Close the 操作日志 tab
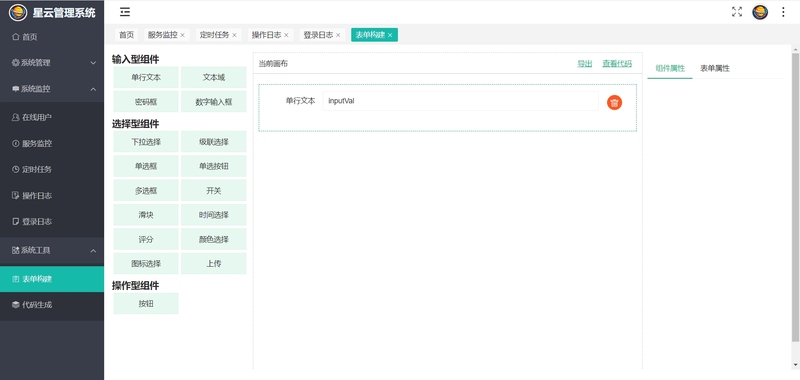Screen dimensions: 800x380 (x=286, y=35)
